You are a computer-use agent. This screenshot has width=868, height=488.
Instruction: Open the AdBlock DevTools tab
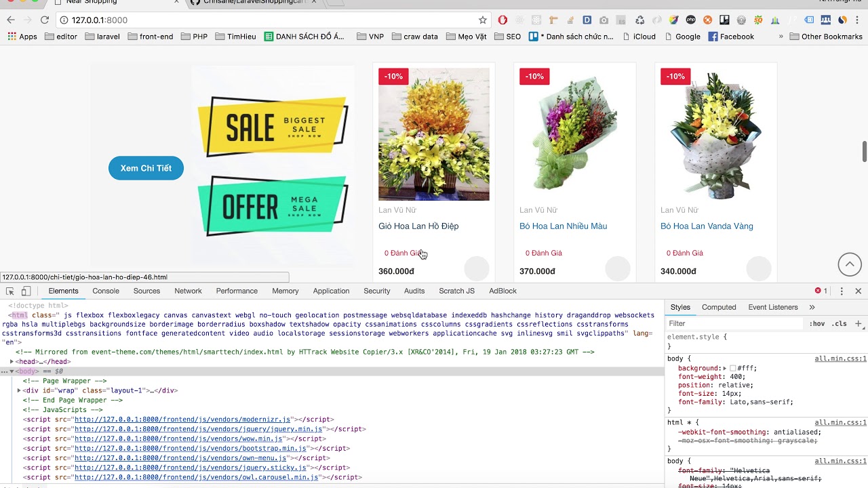click(x=502, y=291)
